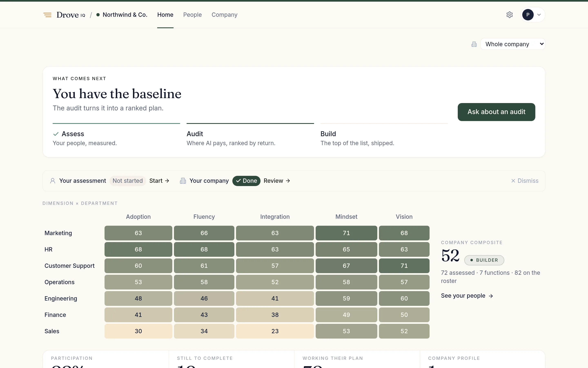Click the Engineering Adoption cell 48
The width and height of the screenshot is (588, 368).
click(138, 298)
